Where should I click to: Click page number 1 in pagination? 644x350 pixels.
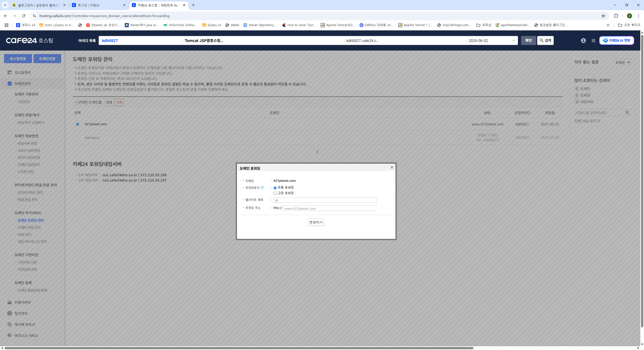tap(317, 152)
